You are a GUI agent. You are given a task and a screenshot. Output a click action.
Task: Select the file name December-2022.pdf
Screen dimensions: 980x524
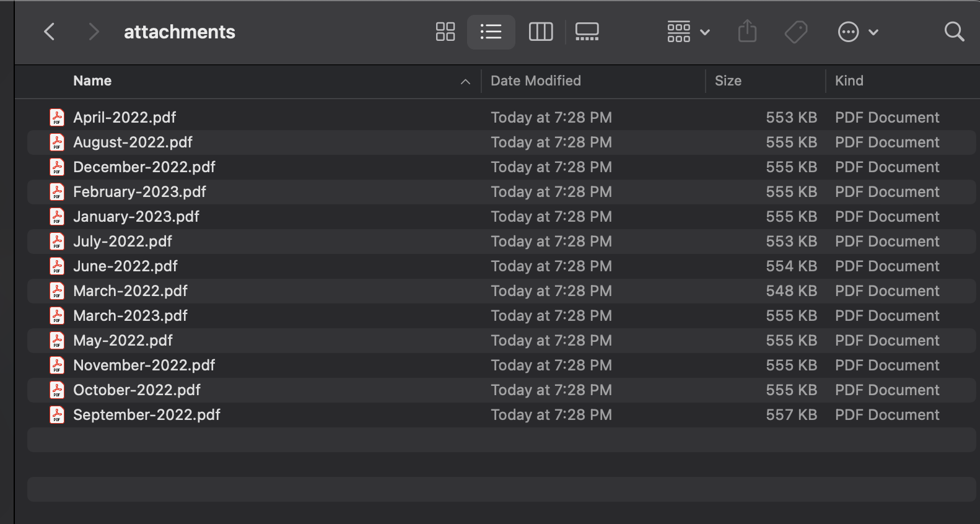pos(144,167)
